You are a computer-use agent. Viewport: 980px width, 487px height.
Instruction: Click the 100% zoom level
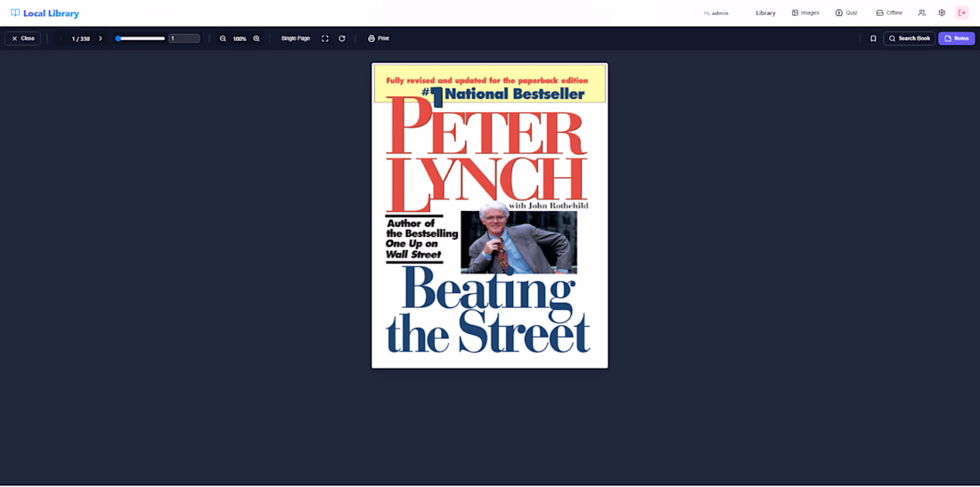240,38
